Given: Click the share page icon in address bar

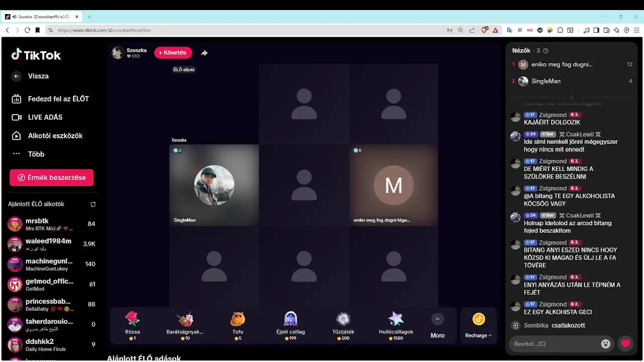Looking at the screenshot, I should pyautogui.click(x=471, y=30).
